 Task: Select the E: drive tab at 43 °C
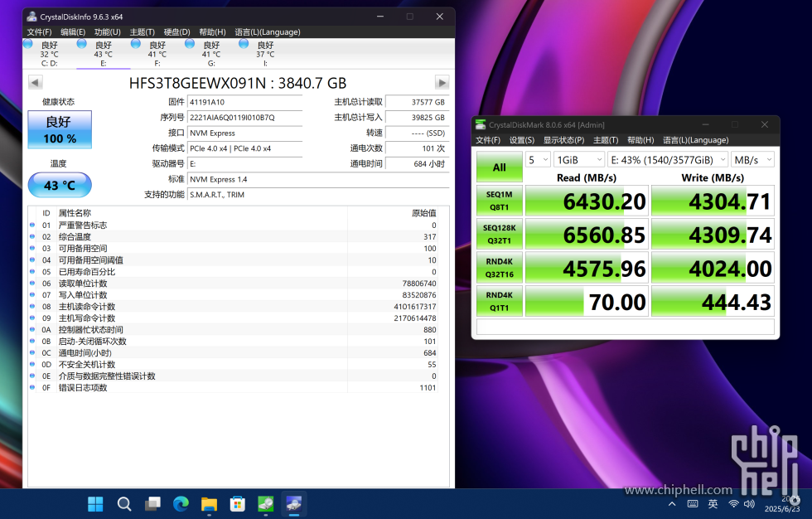(x=103, y=54)
